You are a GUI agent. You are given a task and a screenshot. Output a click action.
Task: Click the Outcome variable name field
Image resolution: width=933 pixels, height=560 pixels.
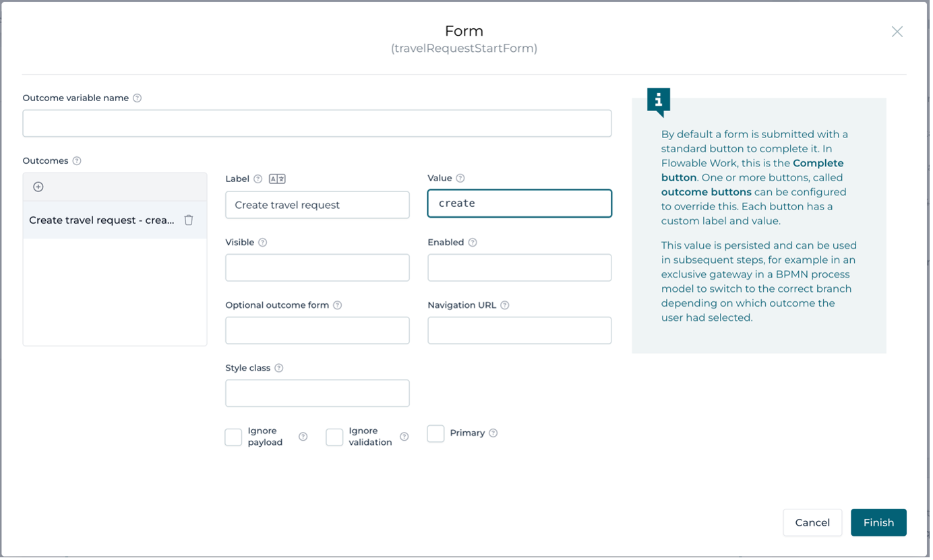[317, 123]
